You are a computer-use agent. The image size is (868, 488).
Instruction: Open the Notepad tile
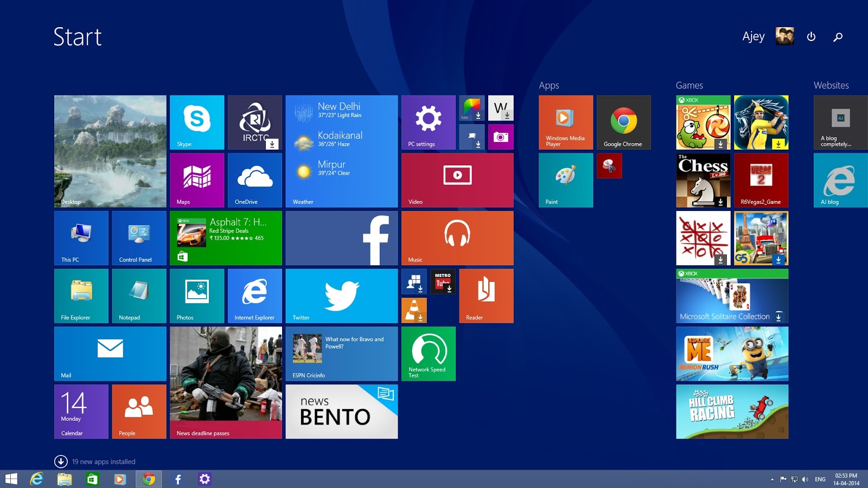(139, 296)
